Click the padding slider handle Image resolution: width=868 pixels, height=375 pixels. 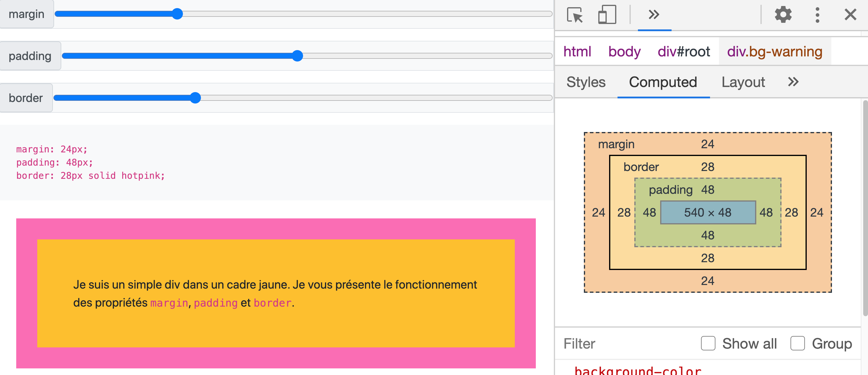297,56
